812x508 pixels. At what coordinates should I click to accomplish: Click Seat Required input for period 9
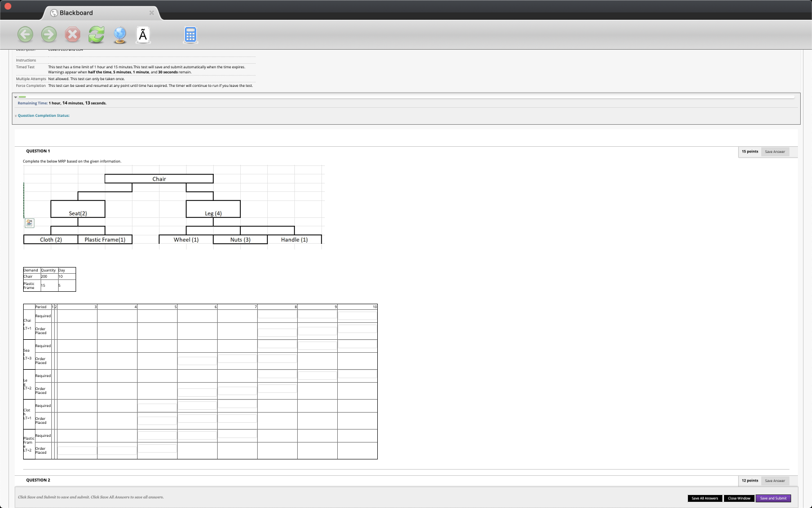tap(317, 345)
